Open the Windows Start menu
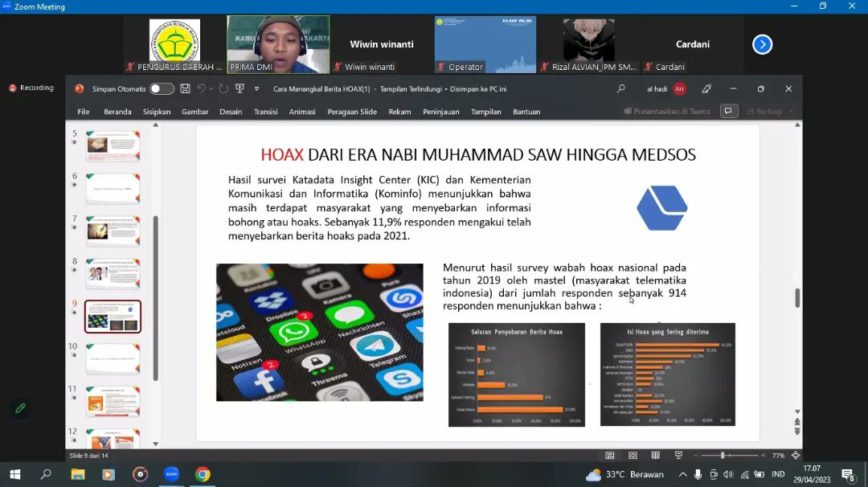 point(15,474)
